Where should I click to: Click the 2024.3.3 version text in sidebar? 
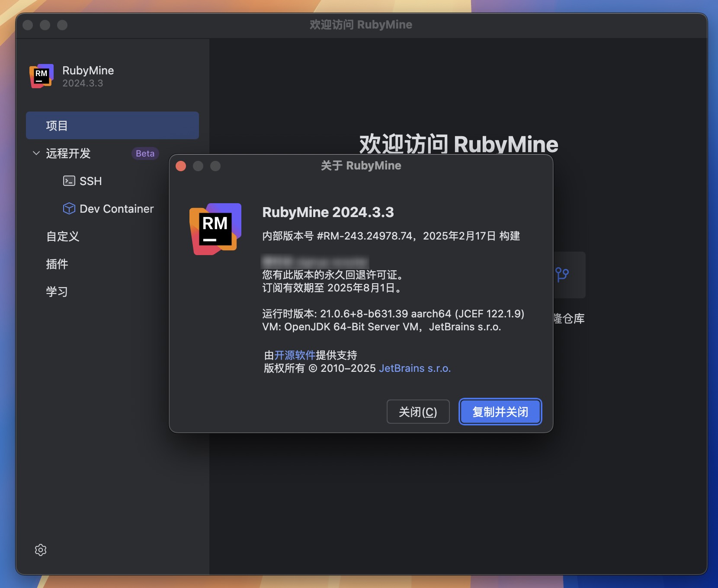click(83, 83)
